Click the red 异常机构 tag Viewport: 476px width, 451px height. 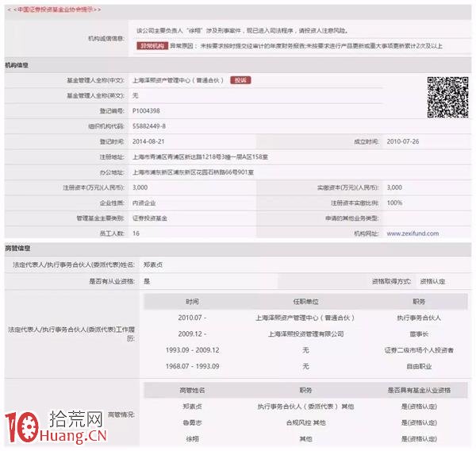click(x=152, y=46)
